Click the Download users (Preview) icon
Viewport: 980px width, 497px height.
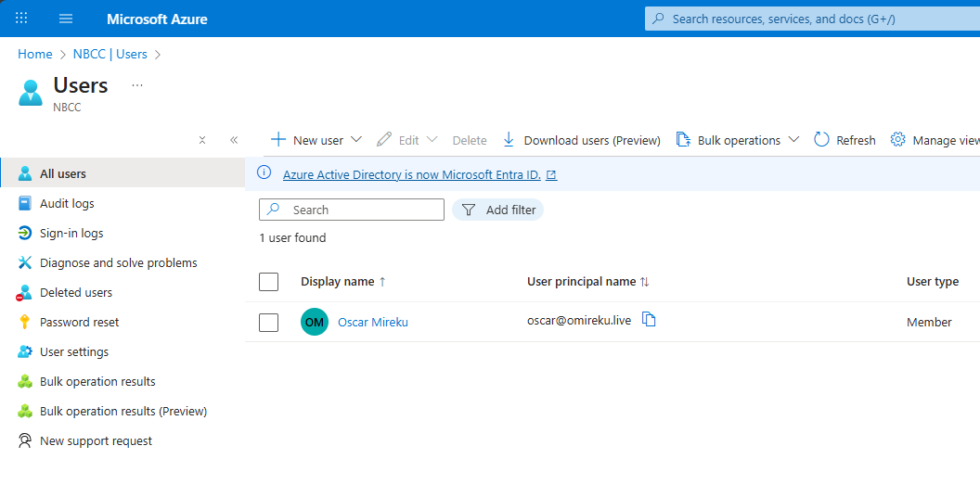(x=509, y=140)
